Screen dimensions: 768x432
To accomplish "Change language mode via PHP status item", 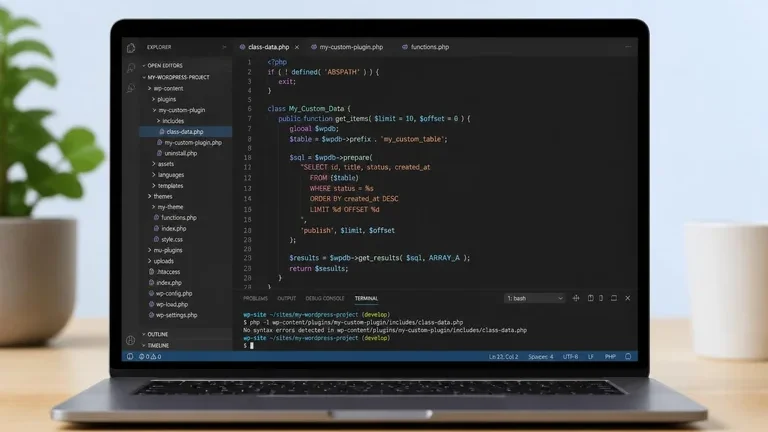I will (610, 357).
